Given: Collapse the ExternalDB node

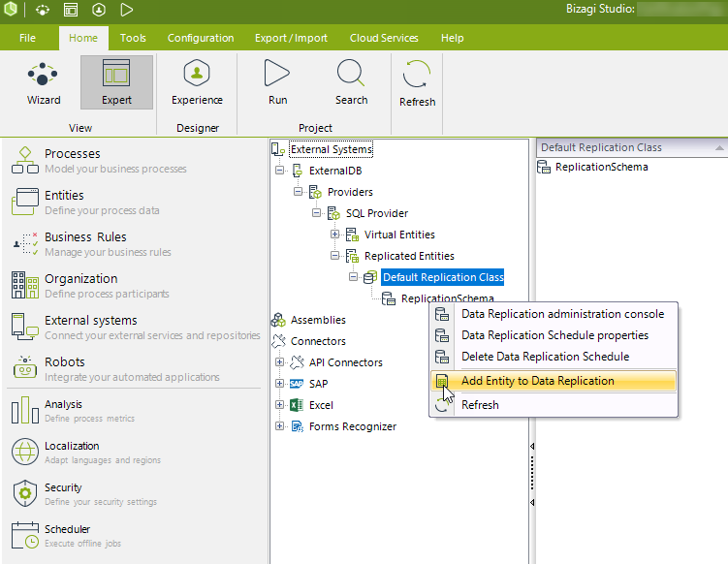Looking at the screenshot, I should point(279,171).
